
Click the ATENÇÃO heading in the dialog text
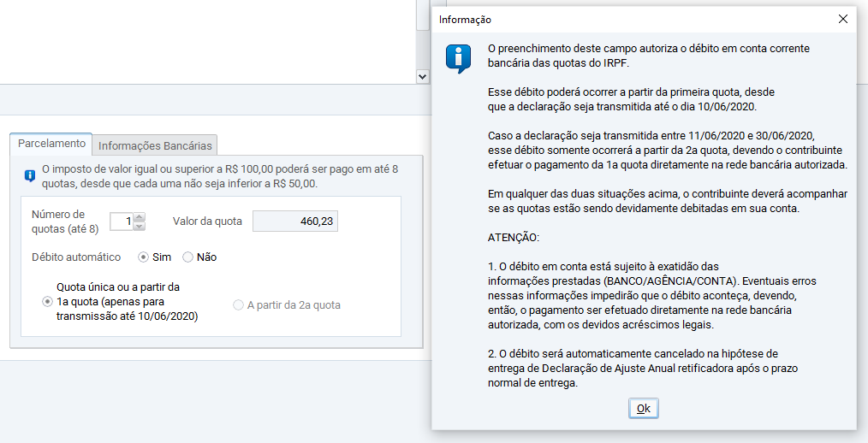click(514, 236)
